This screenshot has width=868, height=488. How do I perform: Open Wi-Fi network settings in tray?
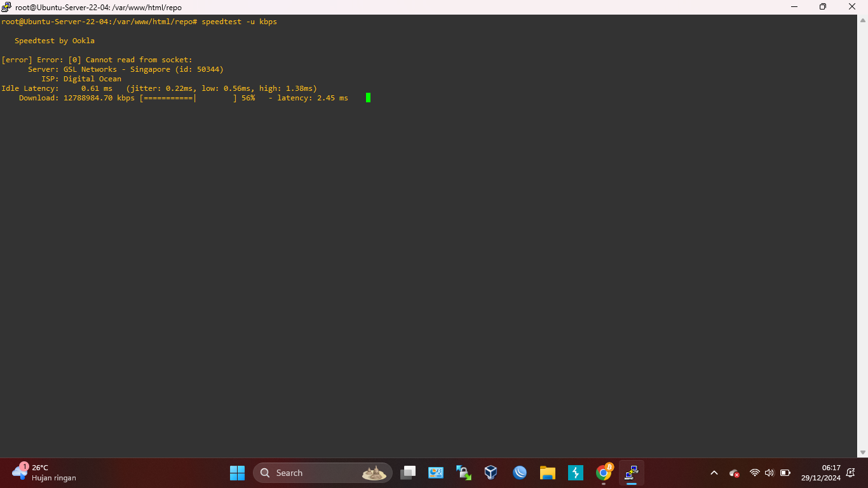pyautogui.click(x=755, y=473)
